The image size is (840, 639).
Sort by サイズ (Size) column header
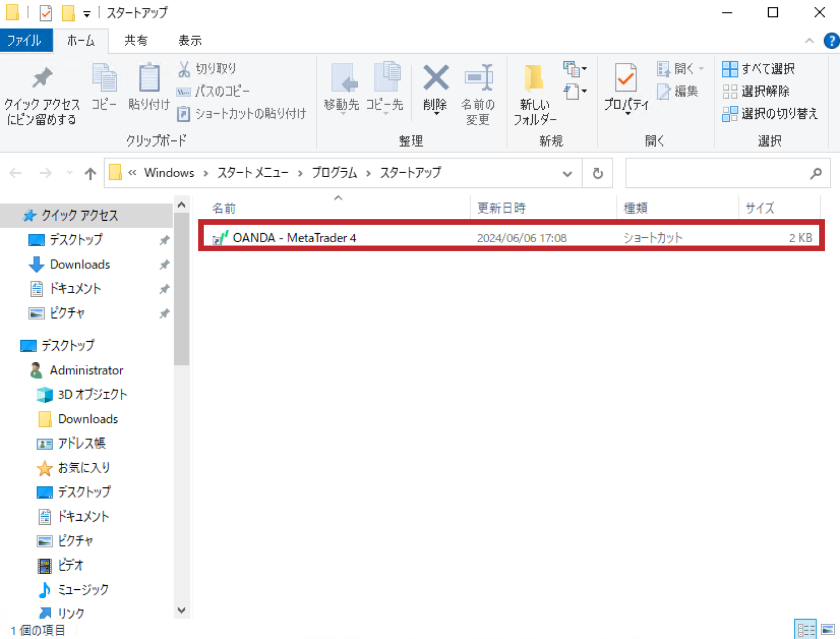pyautogui.click(x=760, y=208)
